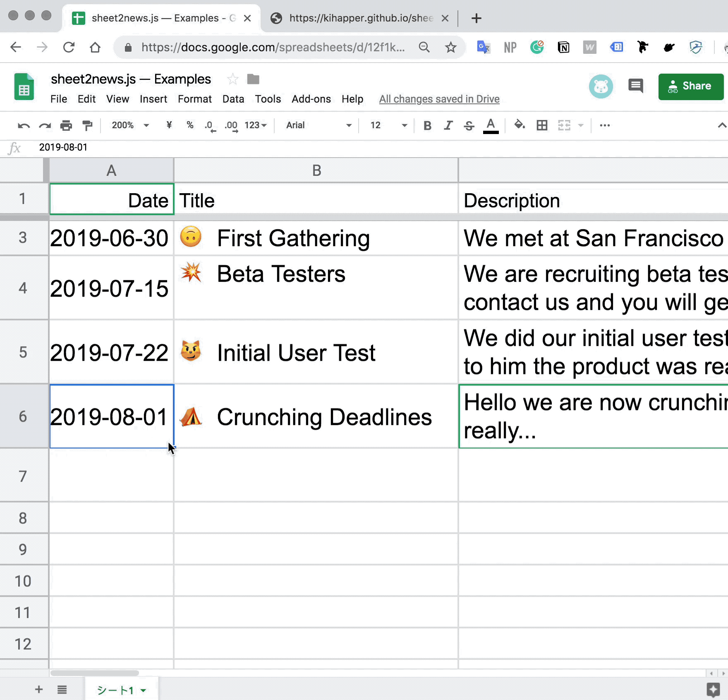The image size is (728, 700).
Task: Open comment history icon
Action: (x=636, y=86)
